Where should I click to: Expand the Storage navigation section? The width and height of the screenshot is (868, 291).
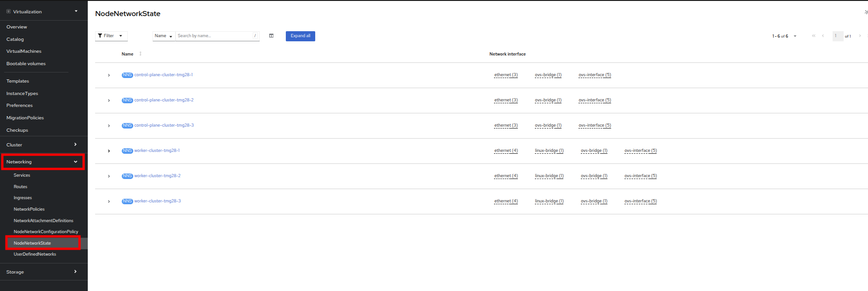point(42,272)
